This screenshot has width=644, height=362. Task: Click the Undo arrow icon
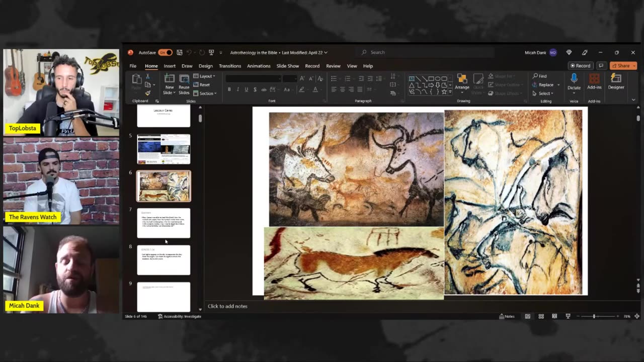click(190, 52)
